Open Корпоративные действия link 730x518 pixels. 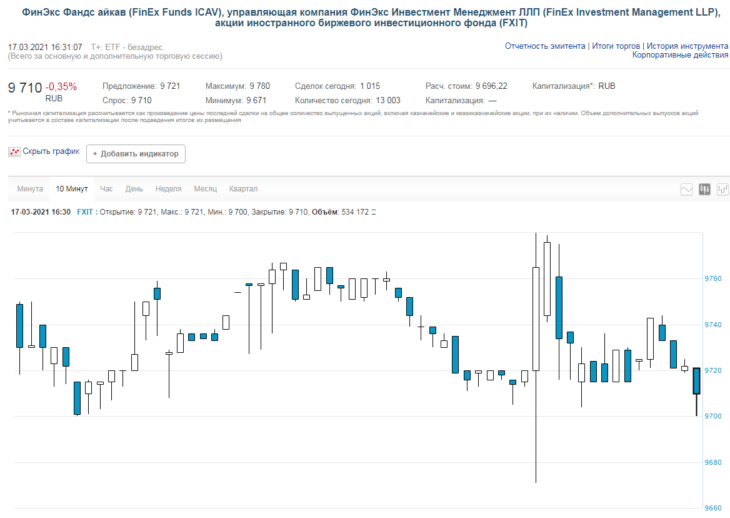(x=680, y=55)
